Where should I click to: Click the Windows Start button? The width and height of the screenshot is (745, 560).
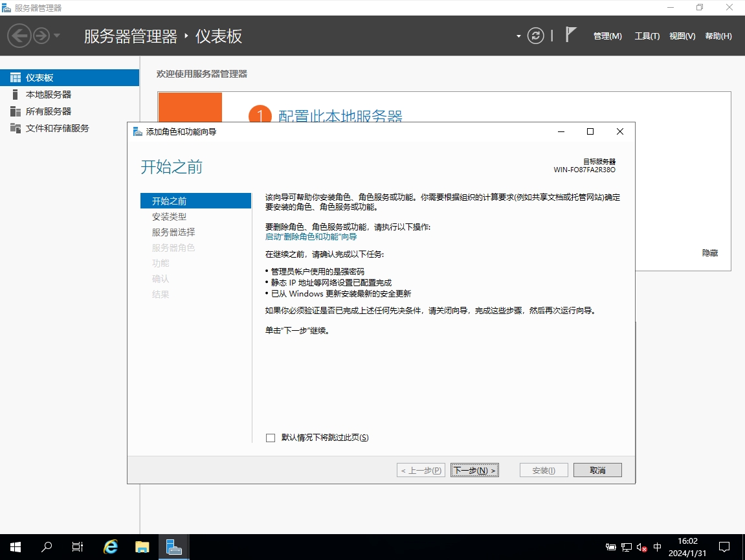coord(15,547)
